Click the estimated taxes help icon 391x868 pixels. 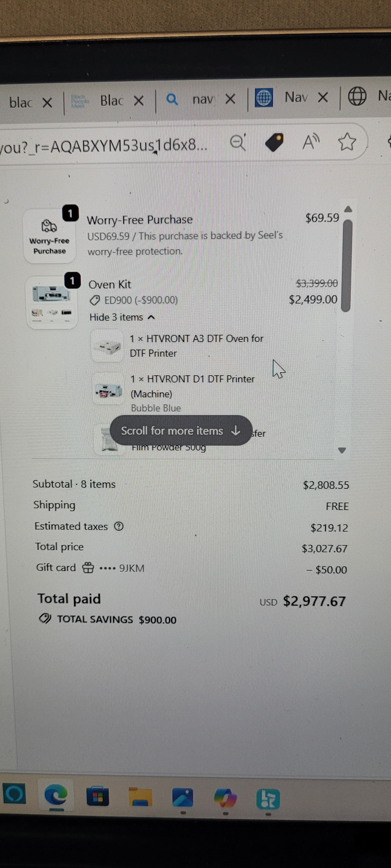tap(119, 526)
